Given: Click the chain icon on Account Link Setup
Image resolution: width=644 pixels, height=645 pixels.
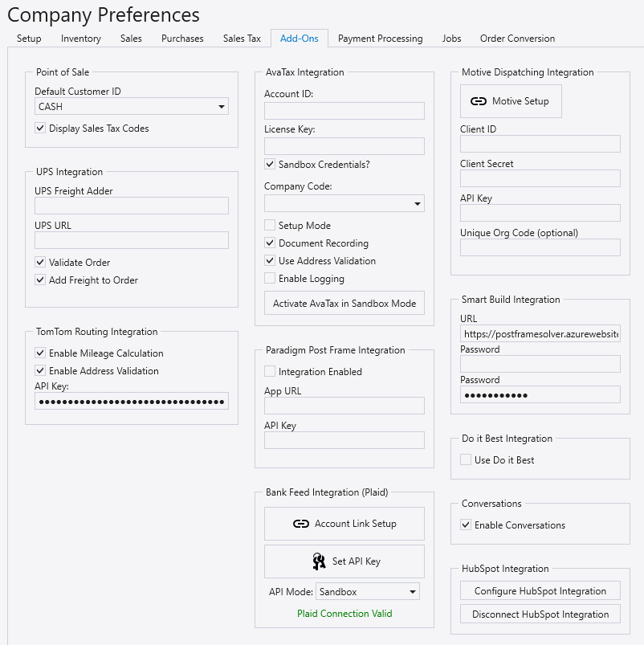Looking at the screenshot, I should pos(301,524).
